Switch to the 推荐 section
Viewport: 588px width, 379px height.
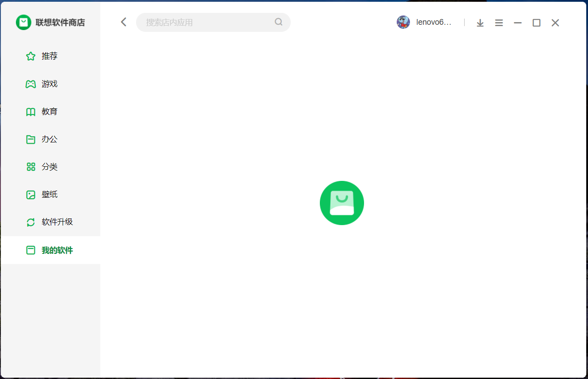click(50, 56)
